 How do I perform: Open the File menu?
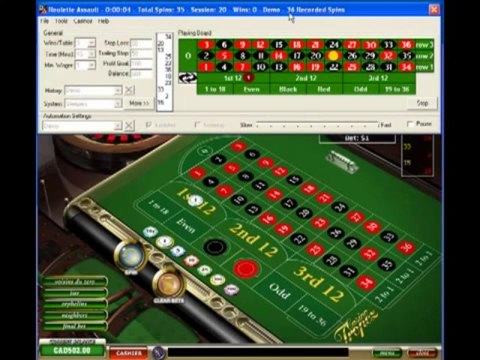click(x=44, y=21)
